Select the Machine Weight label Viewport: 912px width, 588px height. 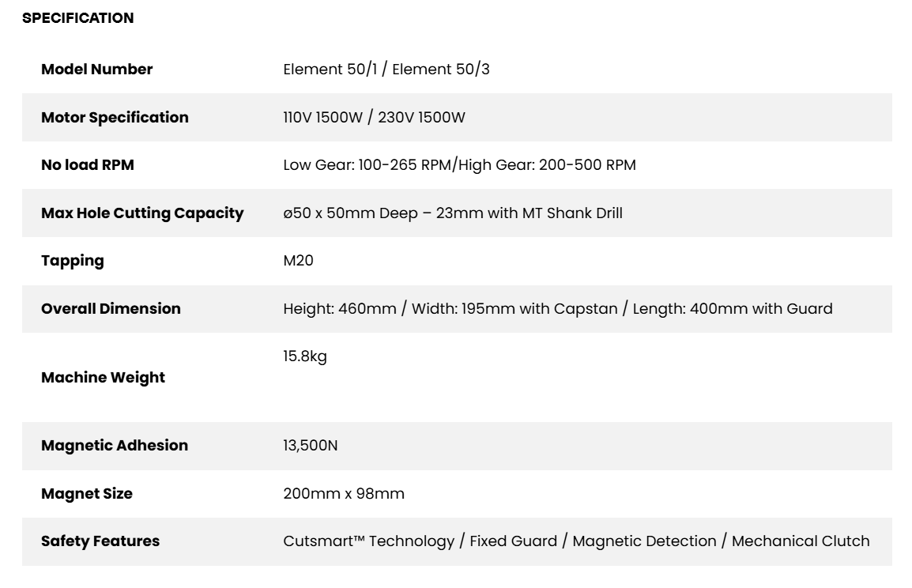click(x=103, y=378)
